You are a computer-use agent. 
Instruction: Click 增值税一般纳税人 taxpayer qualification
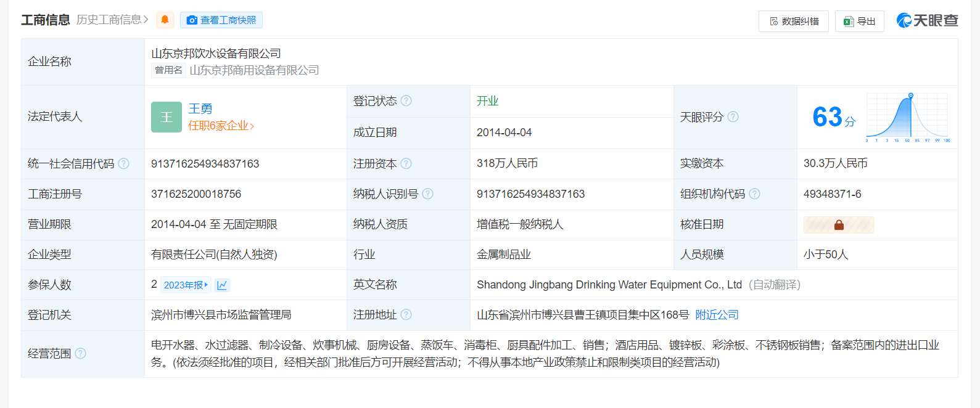520,224
